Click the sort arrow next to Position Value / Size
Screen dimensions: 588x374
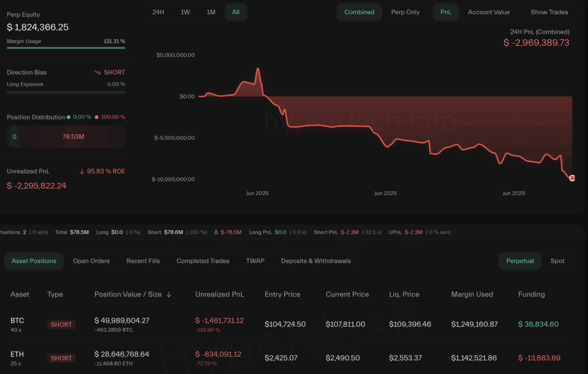click(169, 295)
